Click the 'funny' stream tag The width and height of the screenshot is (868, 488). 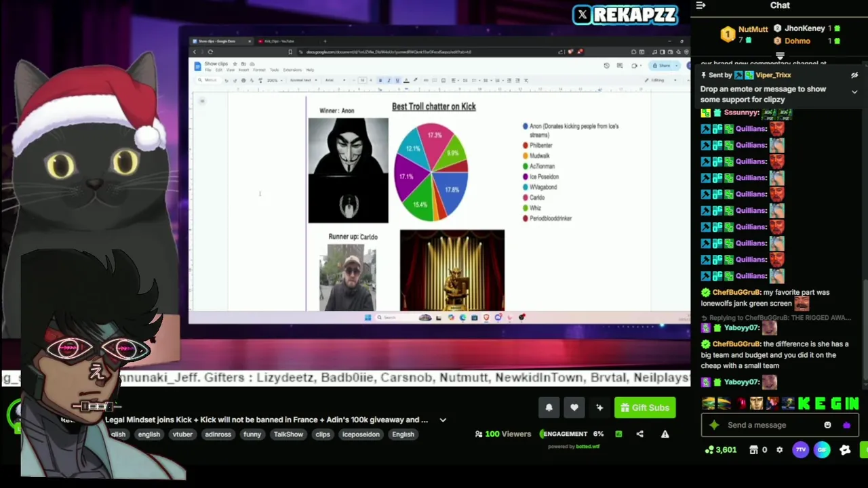252,434
